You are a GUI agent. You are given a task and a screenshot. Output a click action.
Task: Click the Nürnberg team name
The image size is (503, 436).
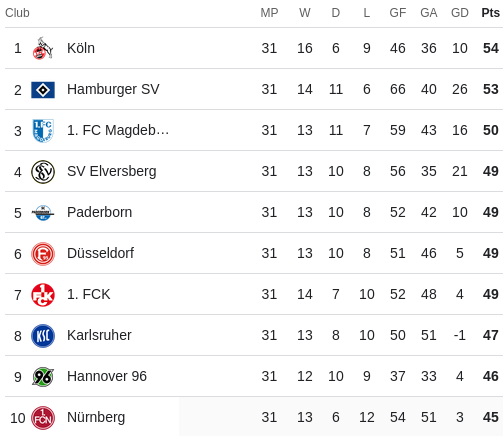pyautogui.click(x=96, y=417)
